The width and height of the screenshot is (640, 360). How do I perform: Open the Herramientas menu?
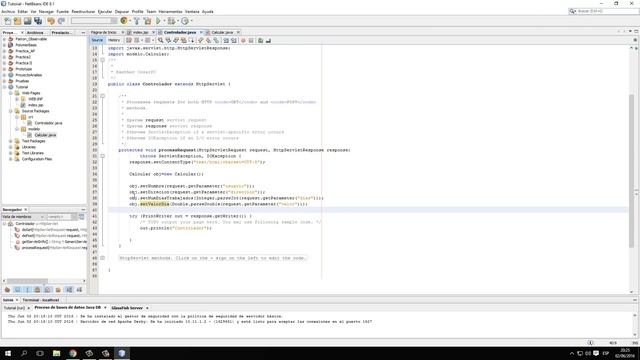170,11
